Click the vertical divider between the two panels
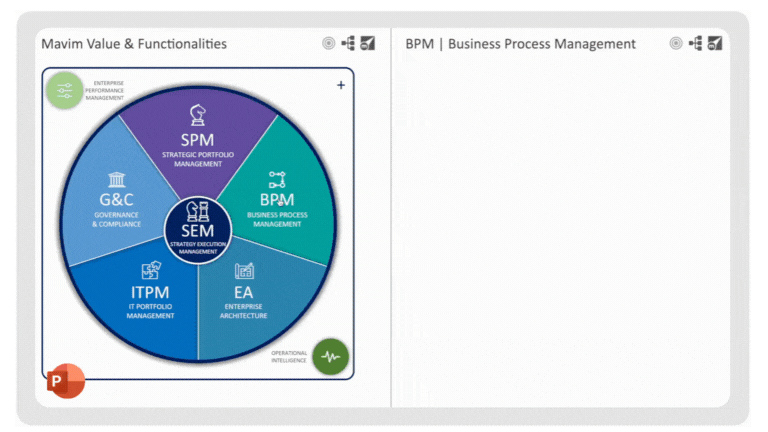The height and width of the screenshot is (432, 768). pyautogui.click(x=391, y=220)
